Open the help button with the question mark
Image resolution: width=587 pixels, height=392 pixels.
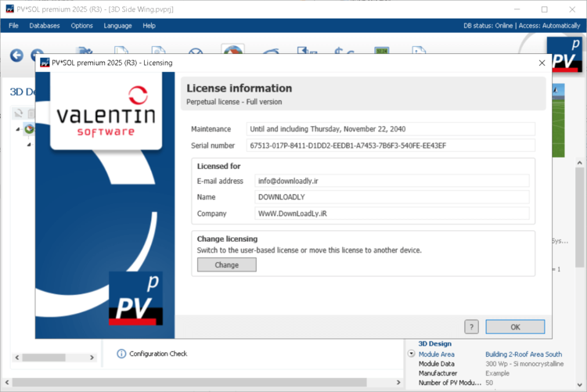point(471,327)
